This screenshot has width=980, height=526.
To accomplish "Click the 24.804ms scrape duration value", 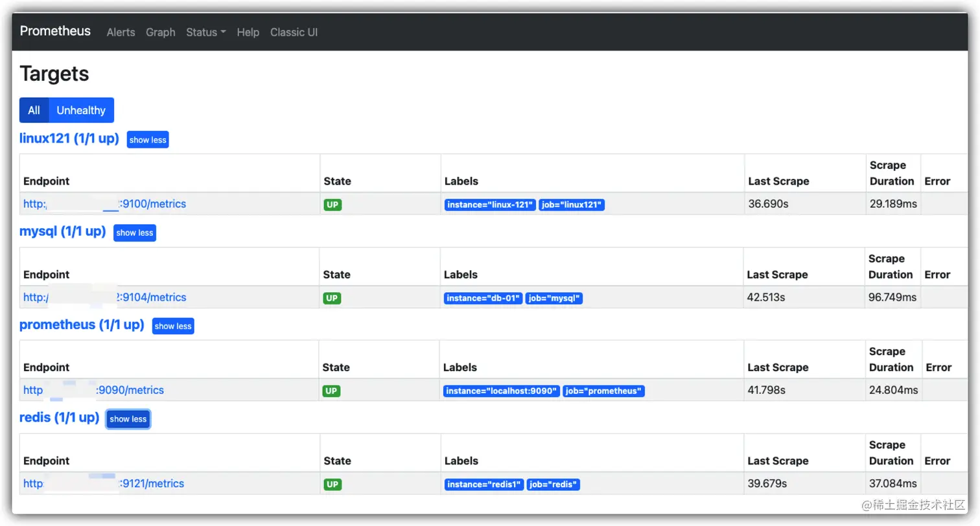I will click(x=894, y=391).
